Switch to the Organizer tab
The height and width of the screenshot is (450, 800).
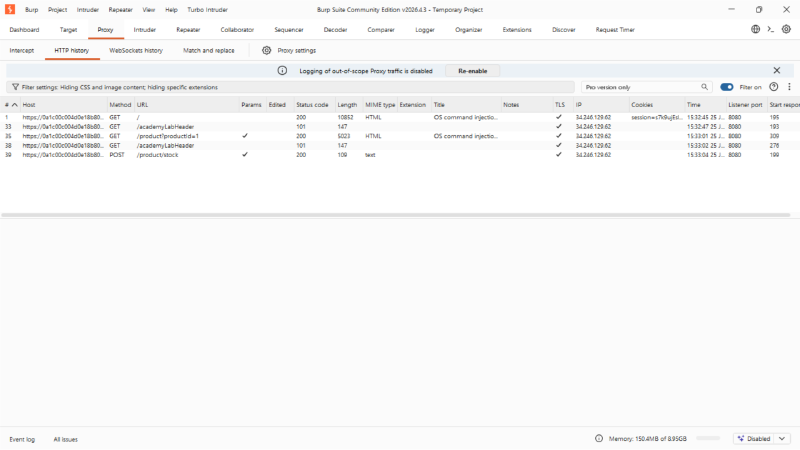(468, 30)
